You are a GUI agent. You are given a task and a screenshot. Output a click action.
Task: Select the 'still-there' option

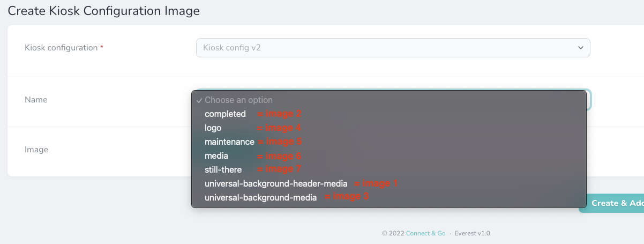click(223, 169)
